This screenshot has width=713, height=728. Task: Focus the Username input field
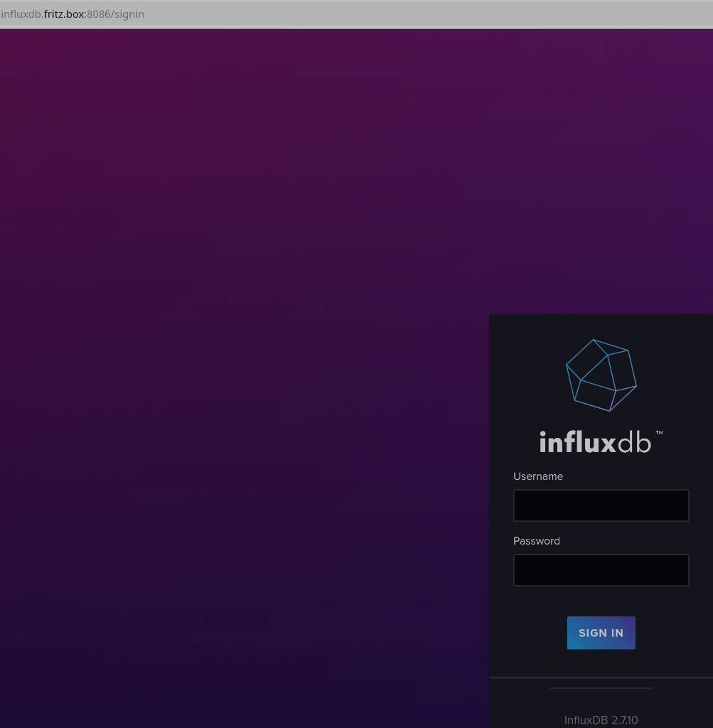pyautogui.click(x=601, y=505)
